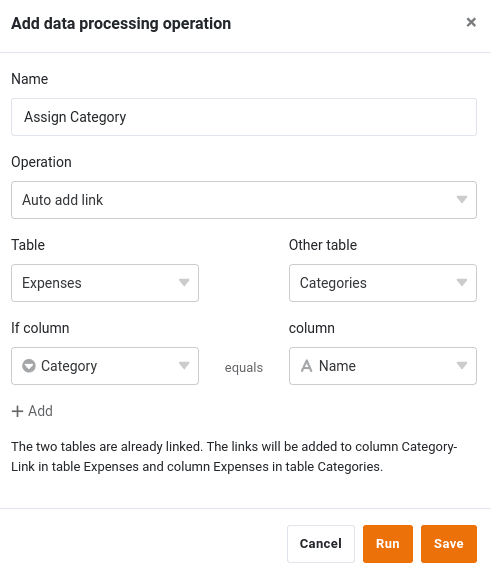This screenshot has height=577, width=491.
Task: Open the Auto add link operation dropdown
Action: point(244,200)
